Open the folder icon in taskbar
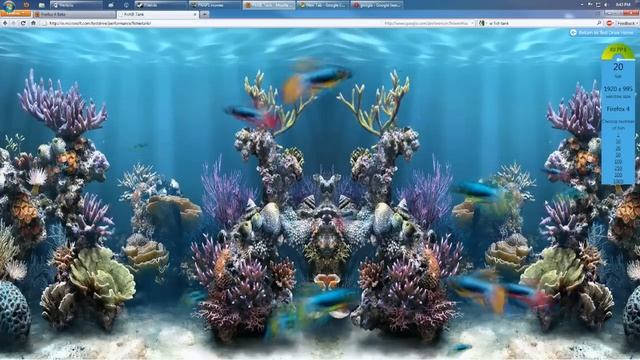640x360 pixels. pyautogui.click(x=41, y=5)
